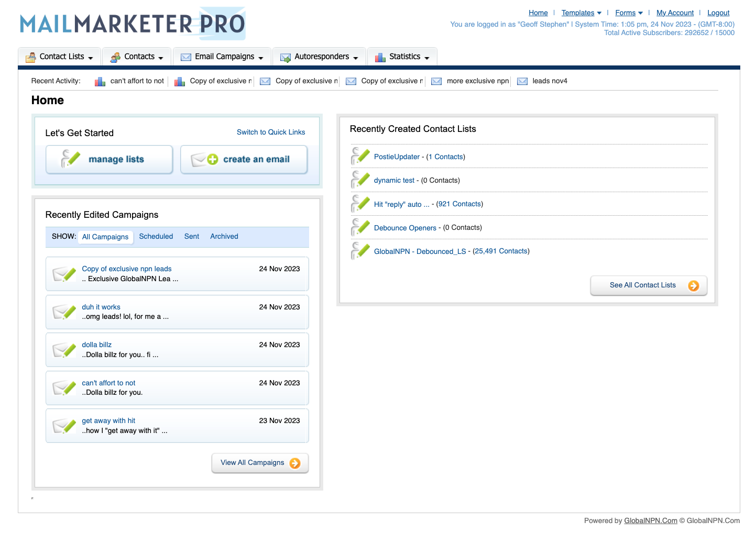Click the envelope icon for "get away with hit" campaign
The height and width of the screenshot is (533, 756).
click(x=64, y=426)
